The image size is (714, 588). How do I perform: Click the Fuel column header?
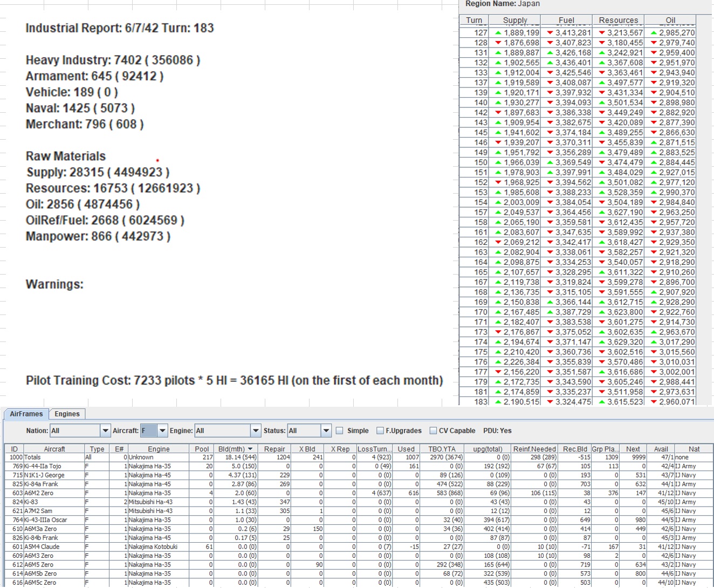566,20
